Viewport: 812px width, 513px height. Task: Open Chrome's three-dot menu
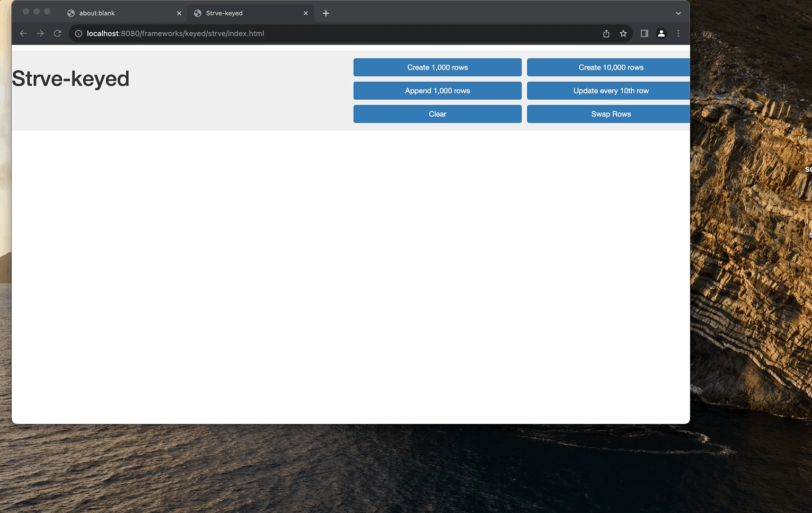point(678,33)
